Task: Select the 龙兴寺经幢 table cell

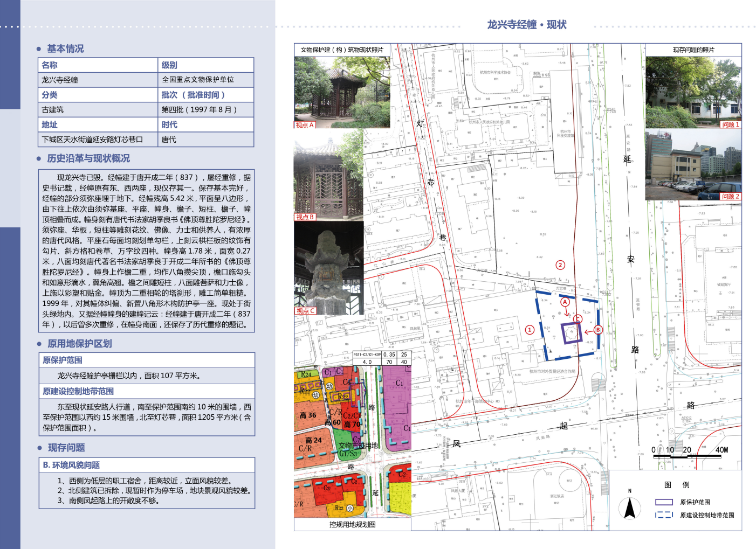Action: pos(98,80)
